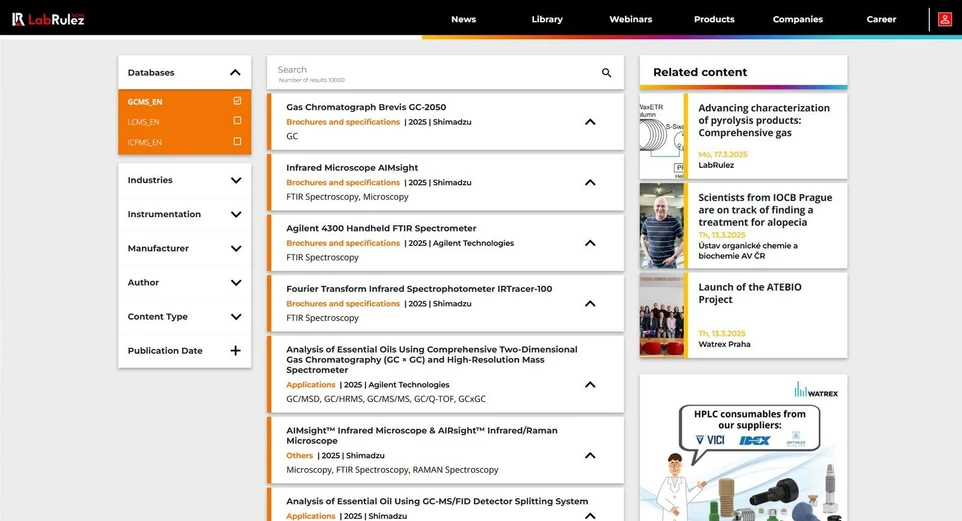Click the VICI supplier logo
This screenshot has height=521, width=962.
point(710,440)
